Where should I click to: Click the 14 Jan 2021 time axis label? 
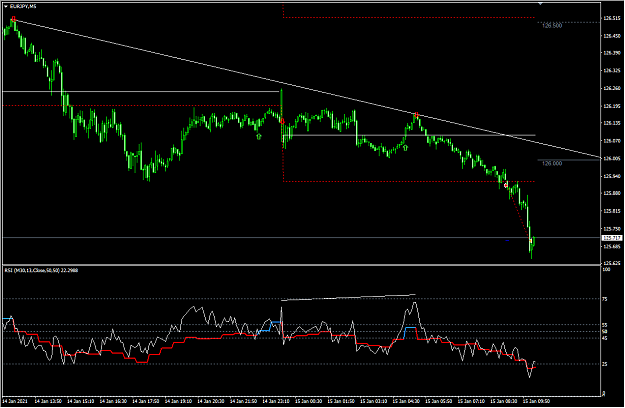[15, 401]
